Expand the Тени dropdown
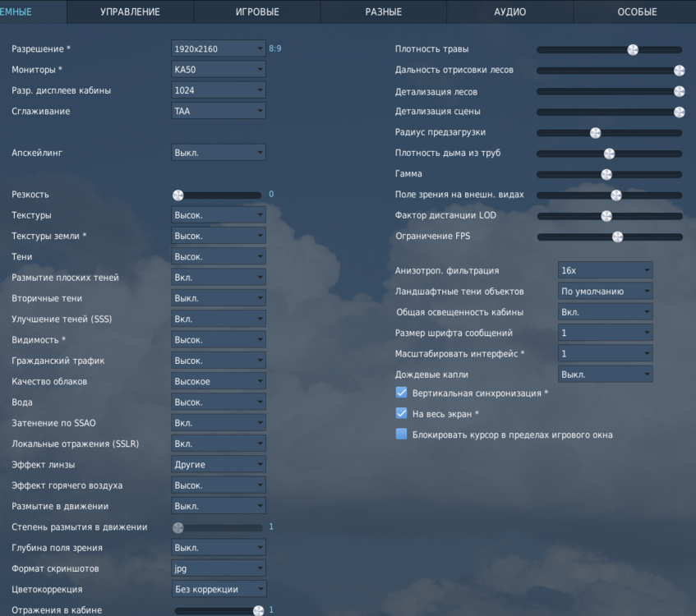The height and width of the screenshot is (616, 696). point(219,256)
